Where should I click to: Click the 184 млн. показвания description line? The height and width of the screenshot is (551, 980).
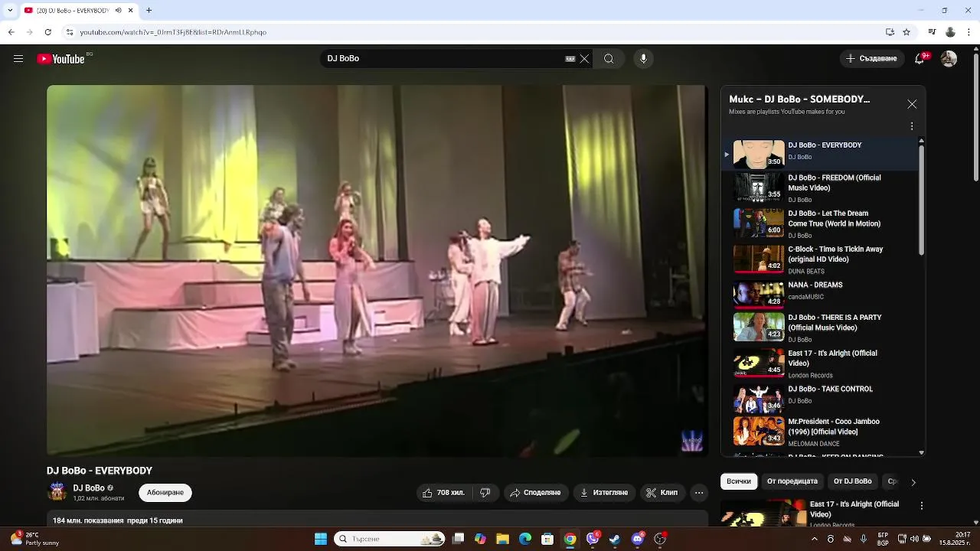117,520
